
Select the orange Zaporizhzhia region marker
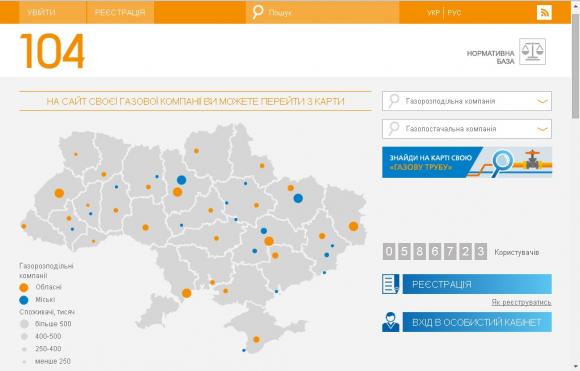275,256
